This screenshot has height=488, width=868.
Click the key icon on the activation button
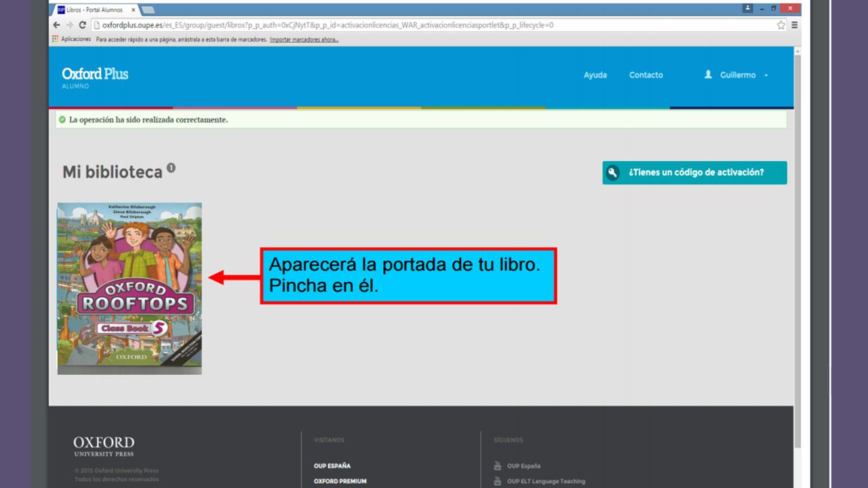(613, 173)
